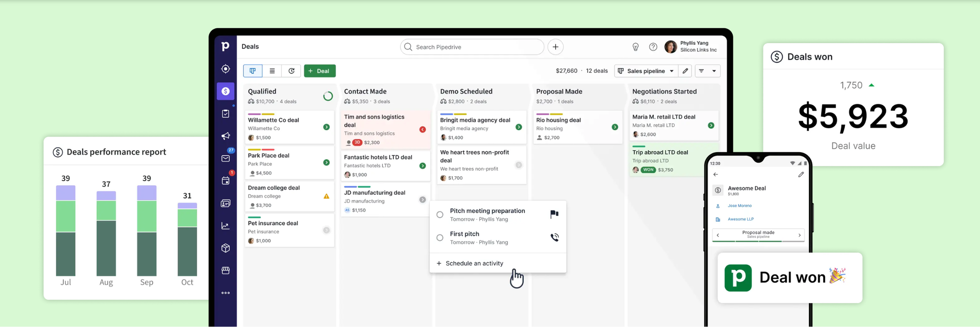The image size is (980, 327).
Task: Open the Insights chart icon in sidebar
Action: coord(225,226)
